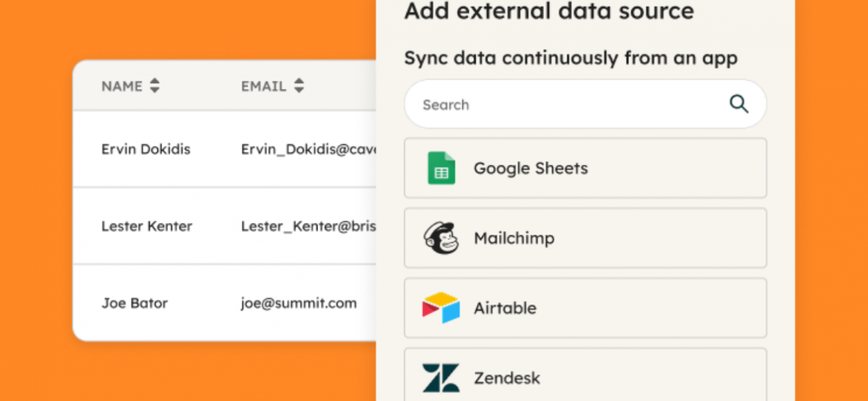Select the Google Sheets label text
Image resolution: width=868 pixels, height=401 pixels.
tap(530, 168)
